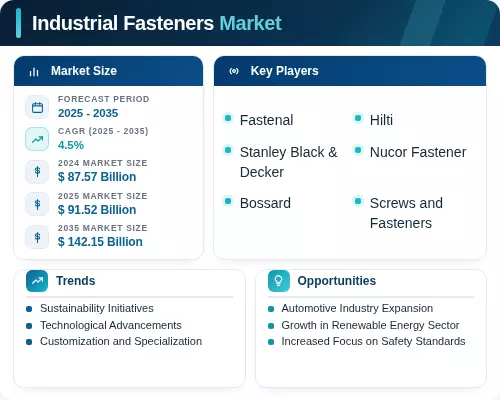Click the Sustainability Initiatives trend text
Viewport: 500px width, 400px height.
tap(97, 308)
